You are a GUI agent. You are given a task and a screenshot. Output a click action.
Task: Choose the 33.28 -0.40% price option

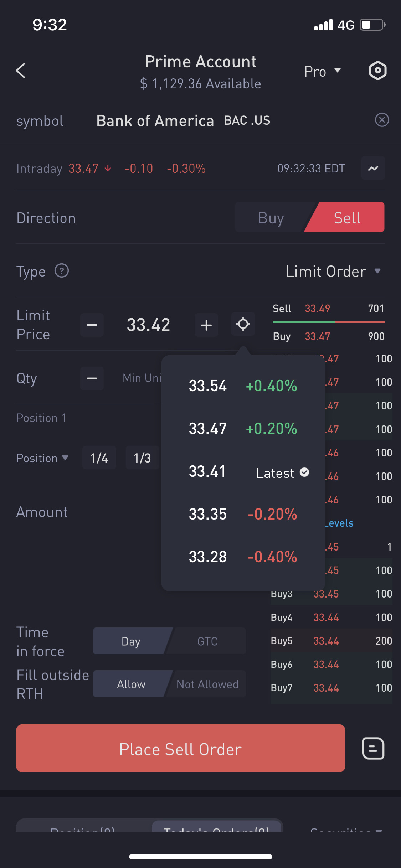(243, 557)
